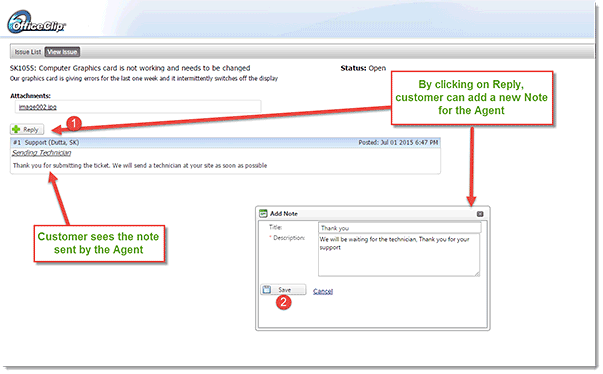Open the image002.jpg attachment

pos(38,107)
